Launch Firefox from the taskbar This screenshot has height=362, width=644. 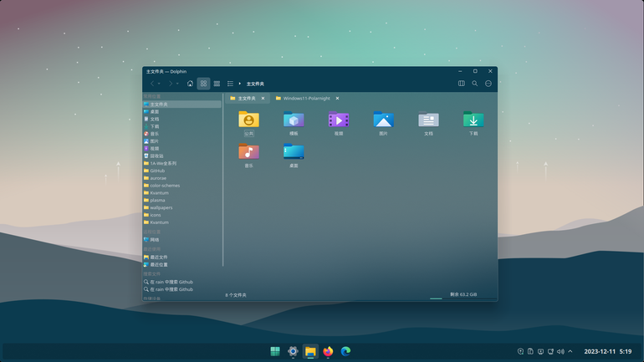coord(328,351)
